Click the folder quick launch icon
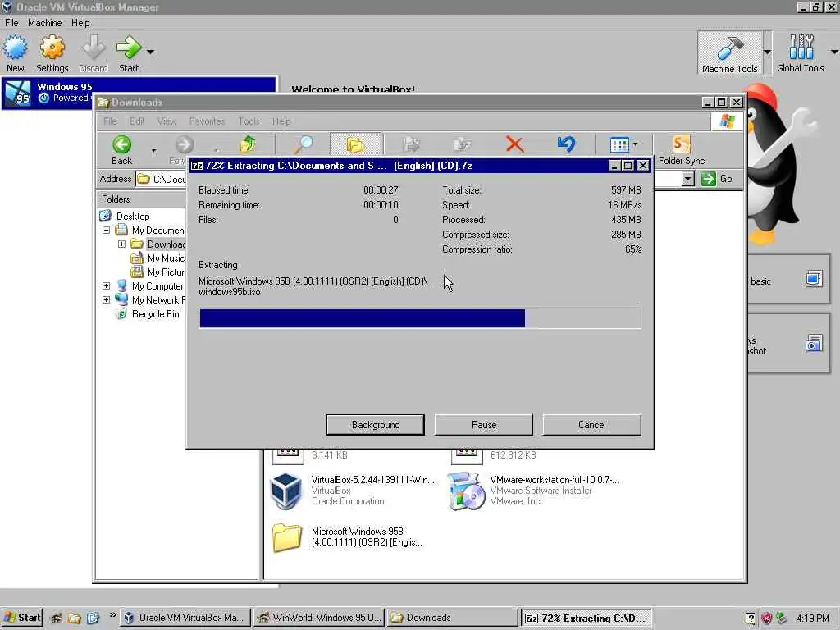Screen dimensions: 840x630 pos(74,618)
